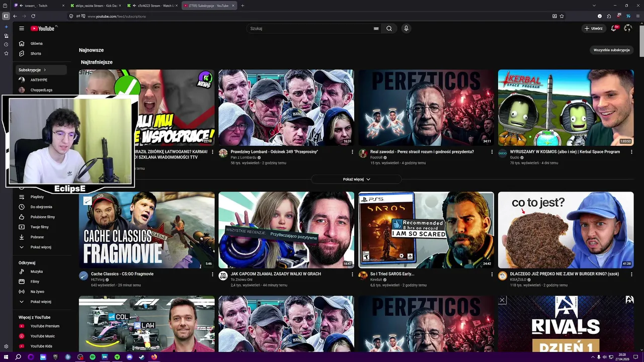Open Perezticos Real zawodzi video thumbnail

[x=426, y=108]
